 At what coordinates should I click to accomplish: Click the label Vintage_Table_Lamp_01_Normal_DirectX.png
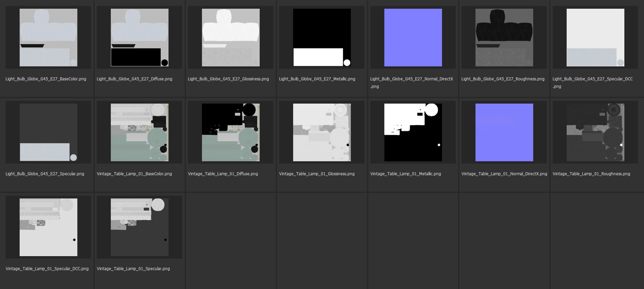click(x=504, y=174)
